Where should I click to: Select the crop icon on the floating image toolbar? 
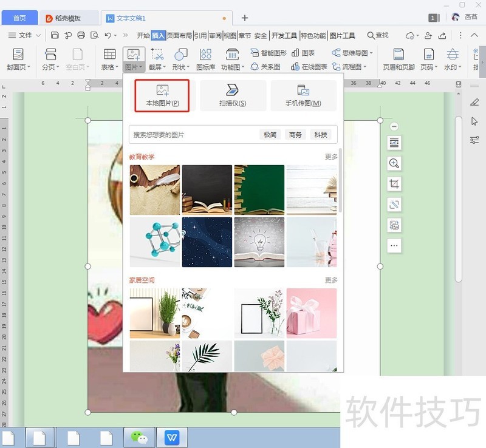click(394, 185)
